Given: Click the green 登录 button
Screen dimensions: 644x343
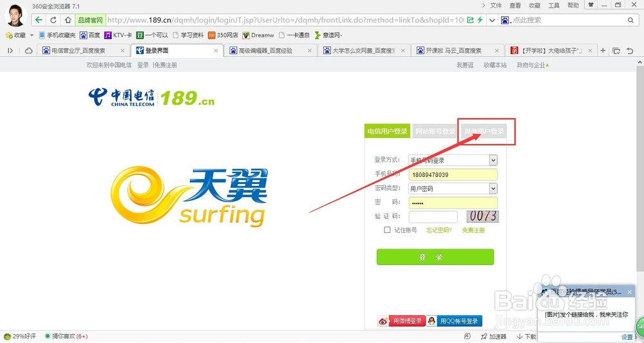Looking at the screenshot, I should pos(435,257).
